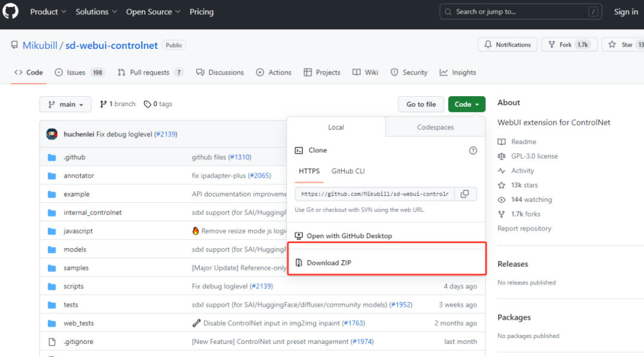The height and width of the screenshot is (357, 644).
Task: Expand the Product menu
Action: (48, 12)
